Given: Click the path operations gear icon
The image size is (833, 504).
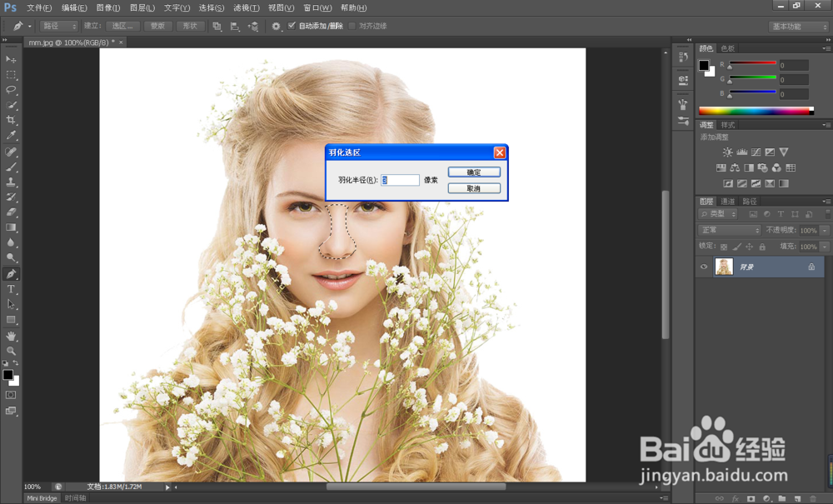Looking at the screenshot, I should [x=277, y=27].
